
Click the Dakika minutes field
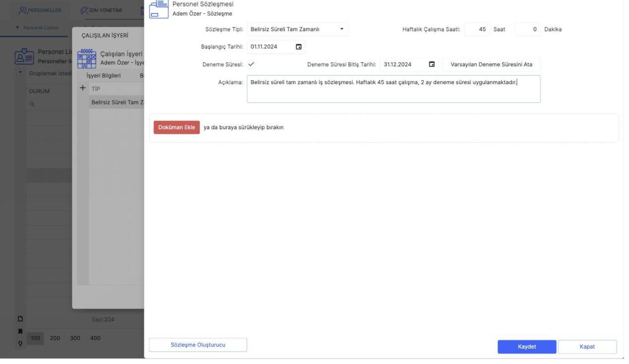coord(528,29)
